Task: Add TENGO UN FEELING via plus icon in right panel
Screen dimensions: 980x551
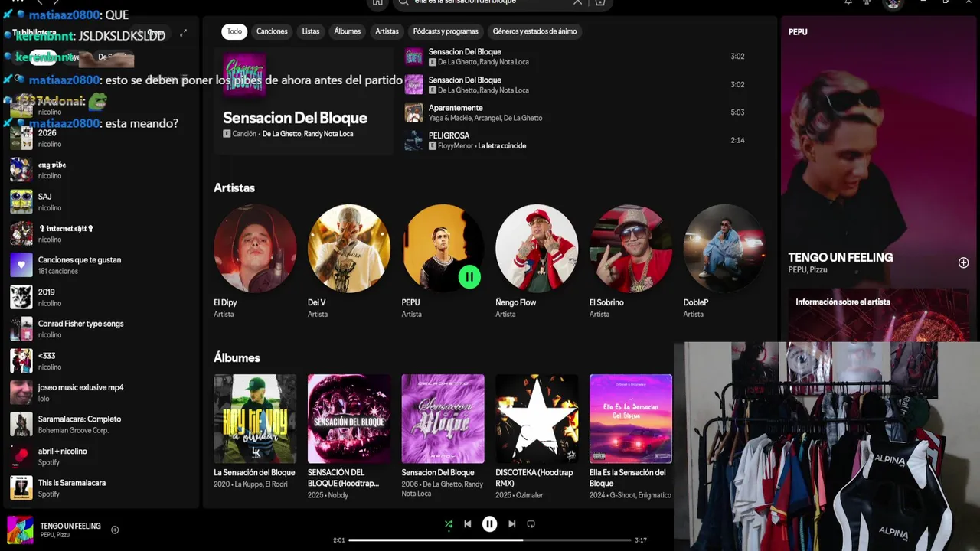Action: click(963, 262)
